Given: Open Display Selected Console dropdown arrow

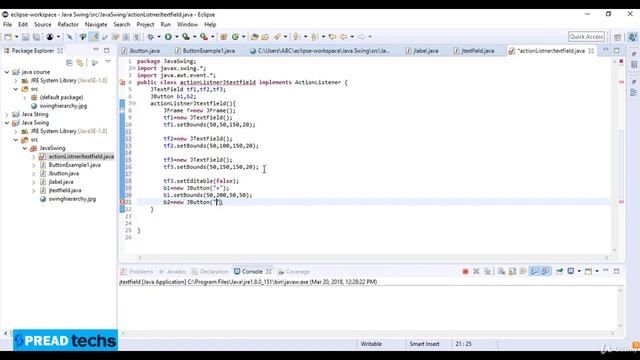Looking at the screenshot, I should pyautogui.click(x=579, y=271).
